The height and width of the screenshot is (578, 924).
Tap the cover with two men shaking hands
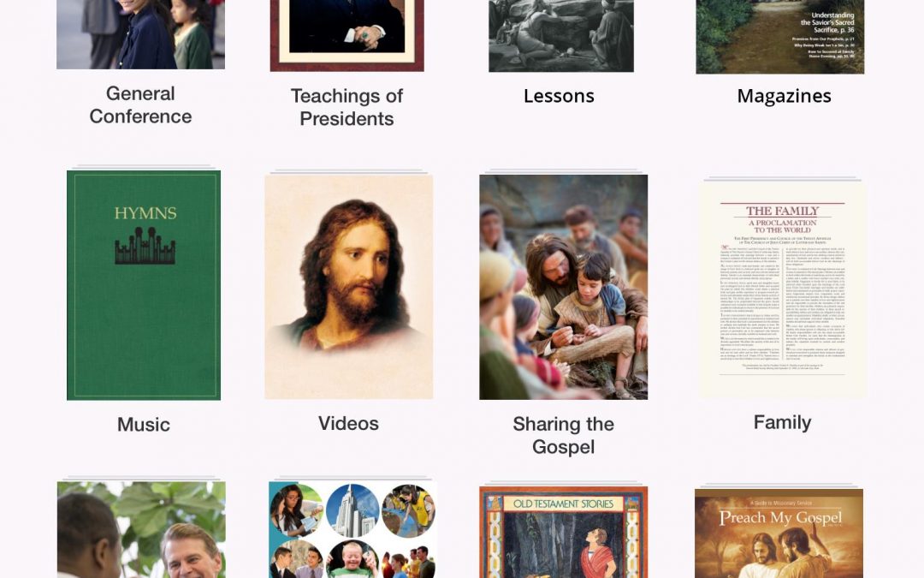pyautogui.click(x=141, y=530)
